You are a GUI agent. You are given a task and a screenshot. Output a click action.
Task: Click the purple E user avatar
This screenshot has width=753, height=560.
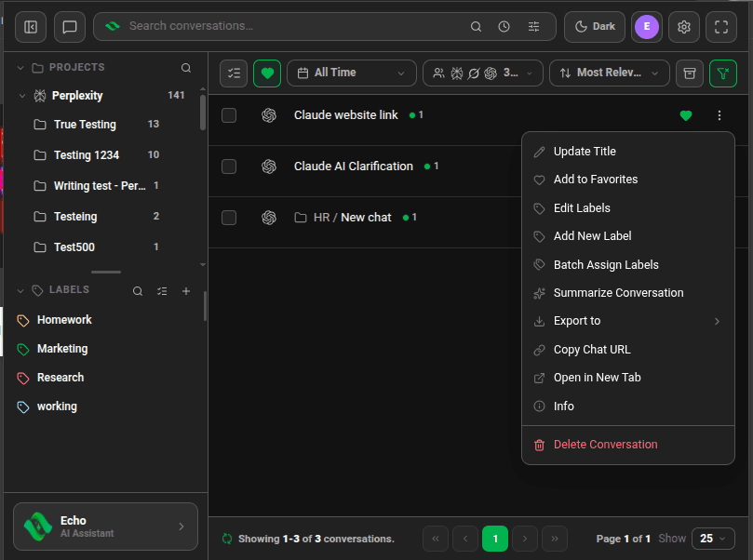(x=646, y=27)
